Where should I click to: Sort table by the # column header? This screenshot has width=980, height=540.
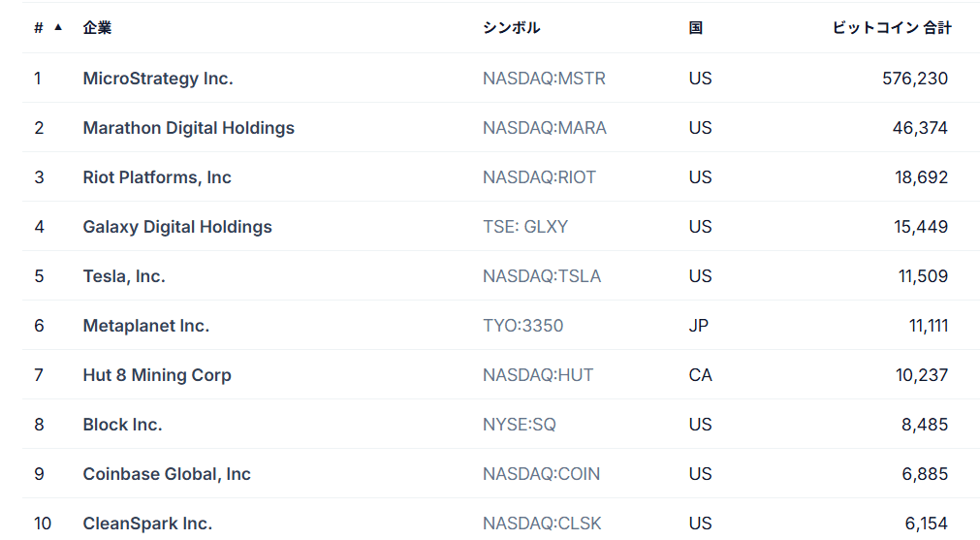pos(39,28)
